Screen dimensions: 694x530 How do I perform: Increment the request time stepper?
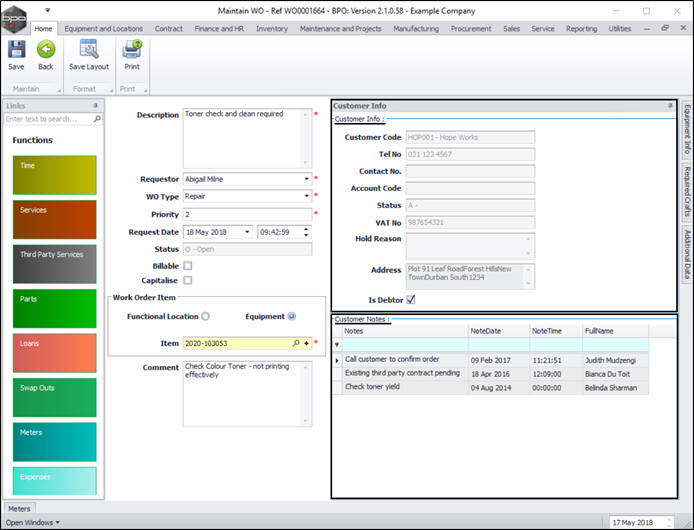(306, 229)
